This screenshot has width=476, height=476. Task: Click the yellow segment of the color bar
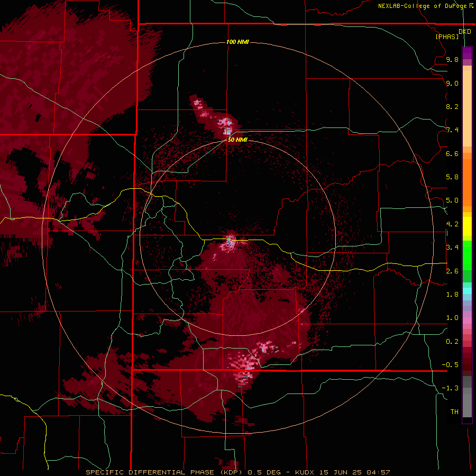(467, 226)
